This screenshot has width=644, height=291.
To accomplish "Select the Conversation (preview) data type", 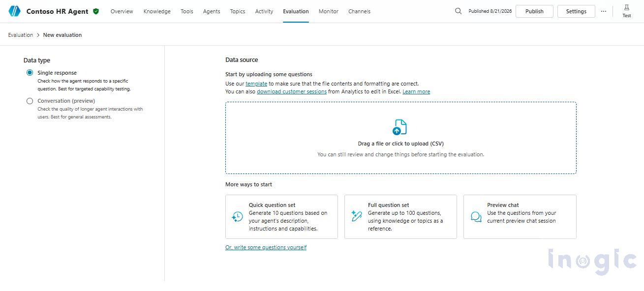I will pos(30,101).
